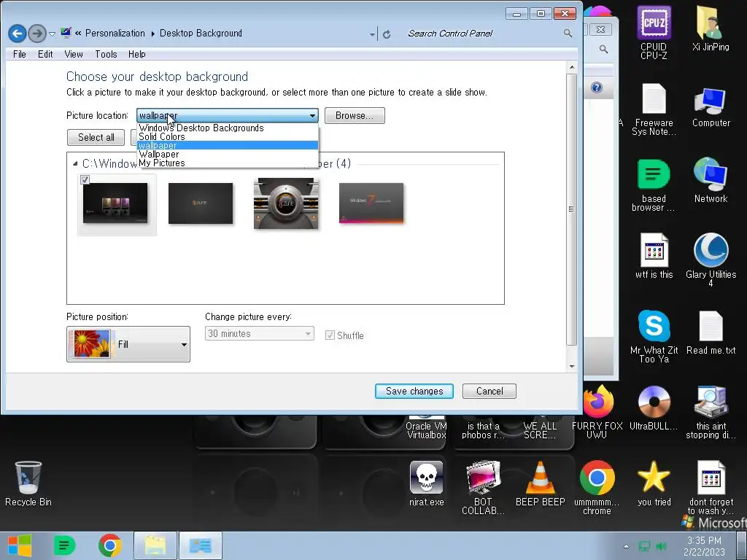Screen dimensions: 747x560
Task: Open the Read me.txt file
Action: click(x=711, y=332)
